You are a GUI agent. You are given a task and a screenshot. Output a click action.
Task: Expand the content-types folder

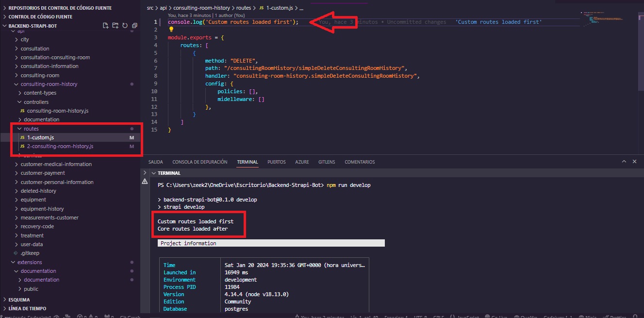pos(40,93)
